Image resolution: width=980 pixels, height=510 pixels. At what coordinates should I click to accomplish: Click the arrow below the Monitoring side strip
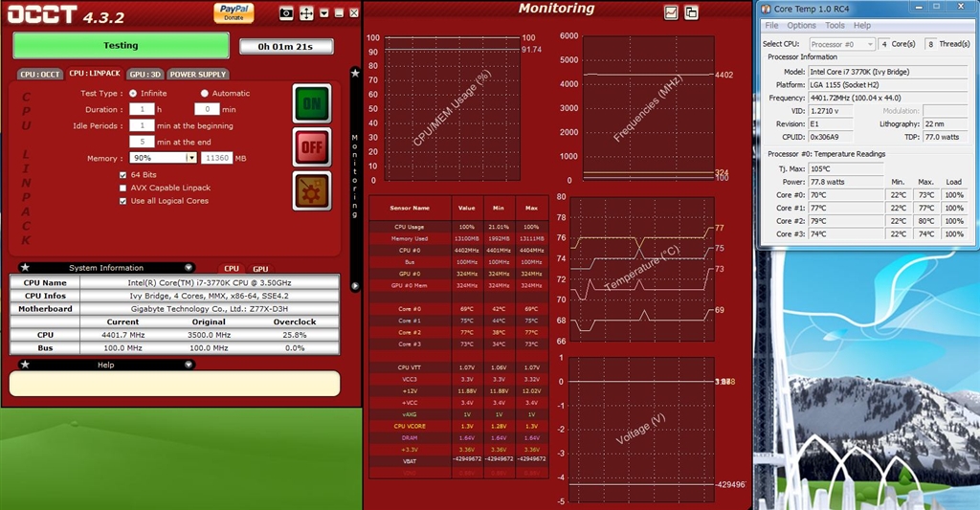click(x=355, y=286)
